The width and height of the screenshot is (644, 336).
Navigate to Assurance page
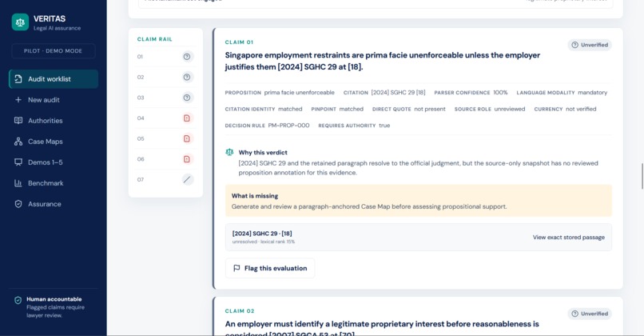(x=54, y=204)
